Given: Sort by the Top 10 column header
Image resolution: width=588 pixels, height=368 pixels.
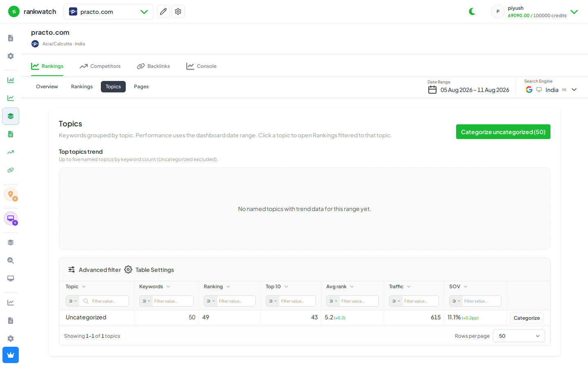Looking at the screenshot, I should click(277, 287).
